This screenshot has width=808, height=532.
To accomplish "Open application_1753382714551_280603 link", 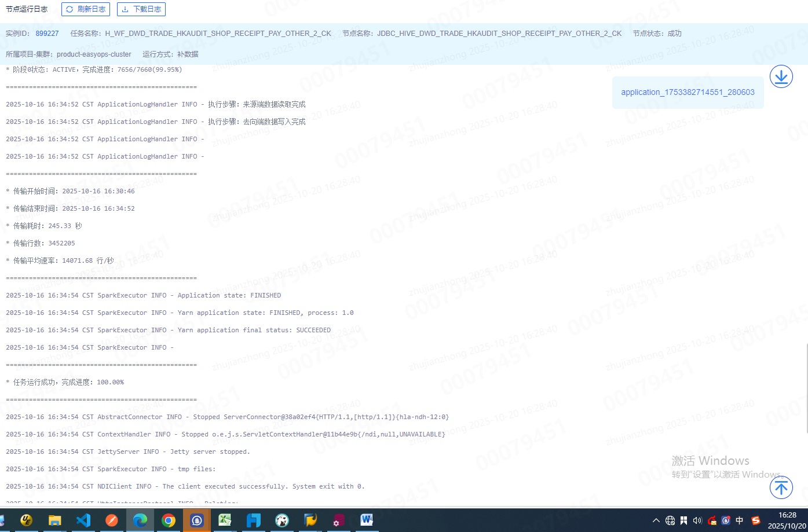I will click(688, 92).
